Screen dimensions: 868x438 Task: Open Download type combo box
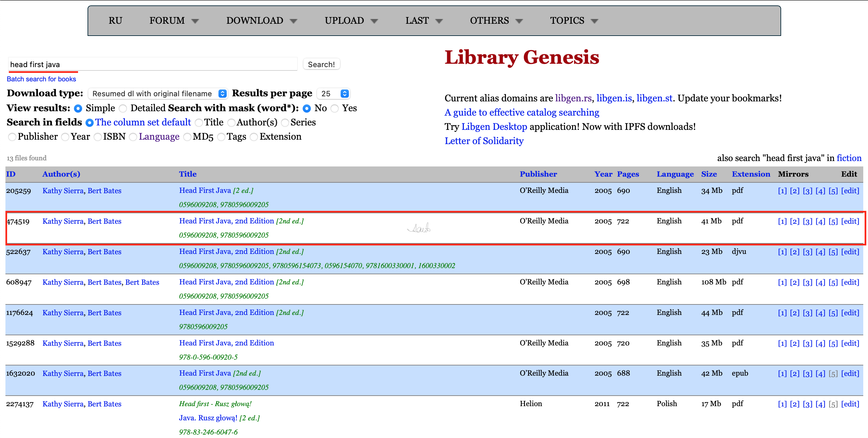click(x=158, y=94)
